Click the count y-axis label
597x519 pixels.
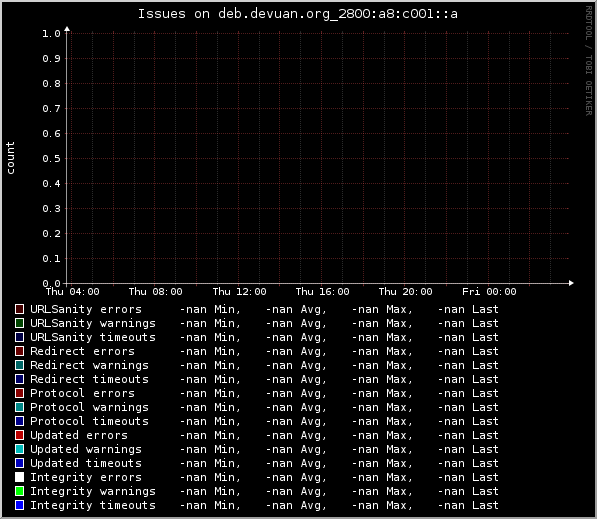click(10, 158)
